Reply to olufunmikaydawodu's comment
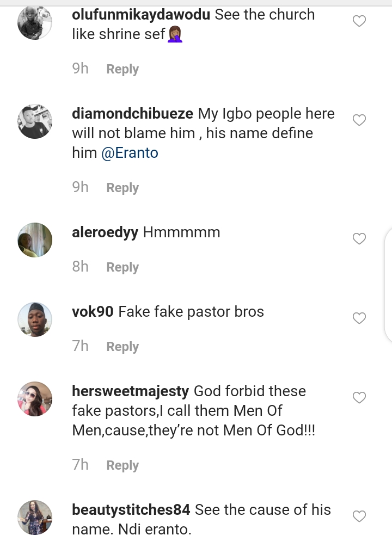The height and width of the screenshot is (535, 392). [122, 69]
